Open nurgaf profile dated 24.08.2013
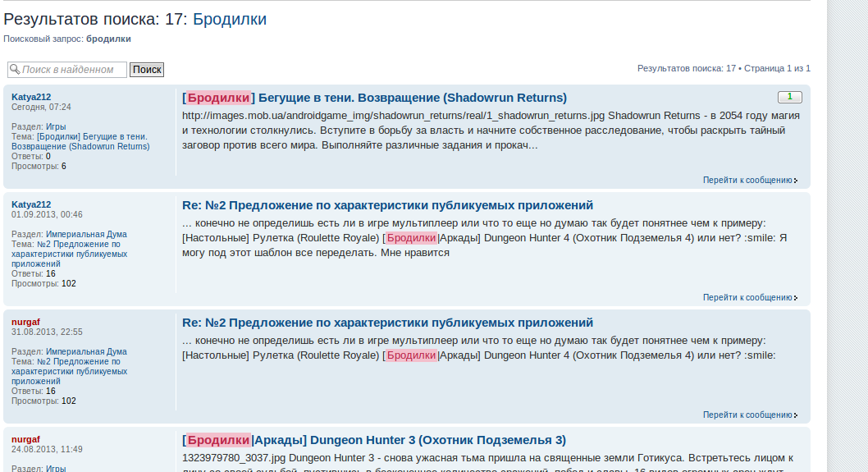 click(x=25, y=439)
